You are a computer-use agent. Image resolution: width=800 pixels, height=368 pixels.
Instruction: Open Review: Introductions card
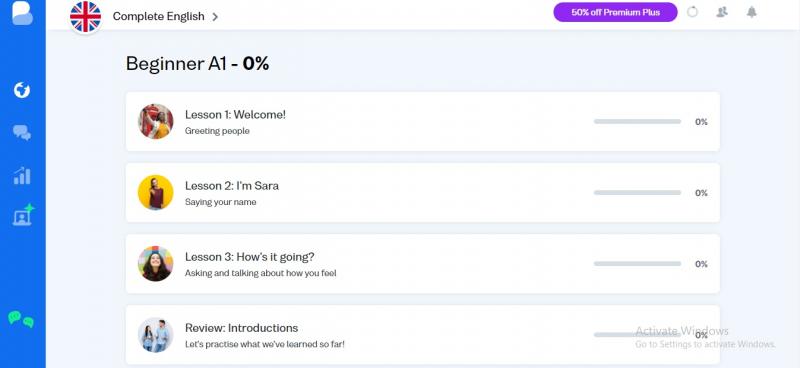[x=422, y=335]
